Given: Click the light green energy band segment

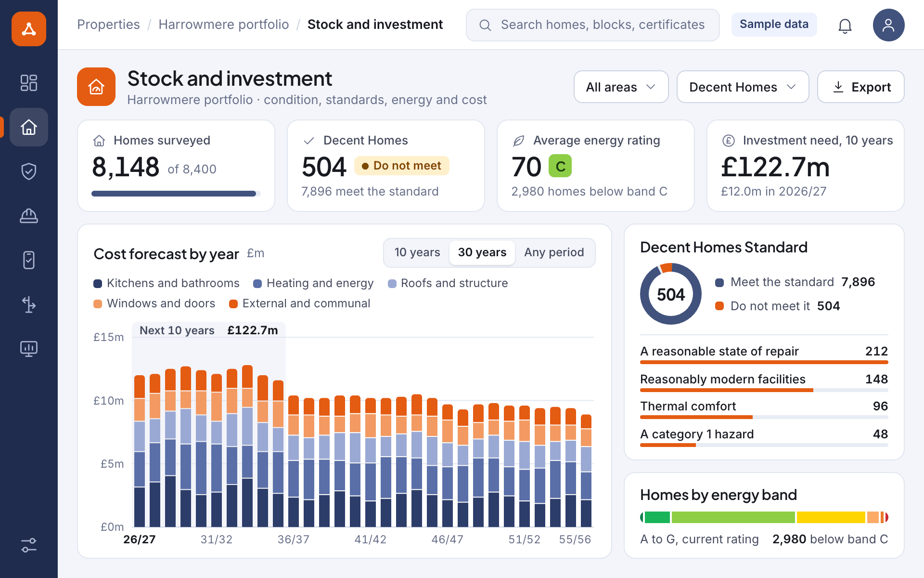Looking at the screenshot, I should coord(733,517).
